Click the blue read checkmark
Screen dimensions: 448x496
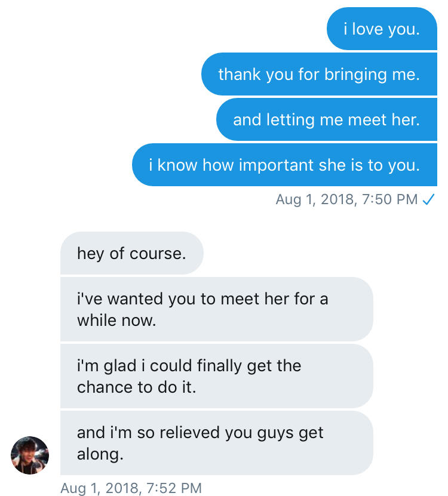tap(428, 200)
